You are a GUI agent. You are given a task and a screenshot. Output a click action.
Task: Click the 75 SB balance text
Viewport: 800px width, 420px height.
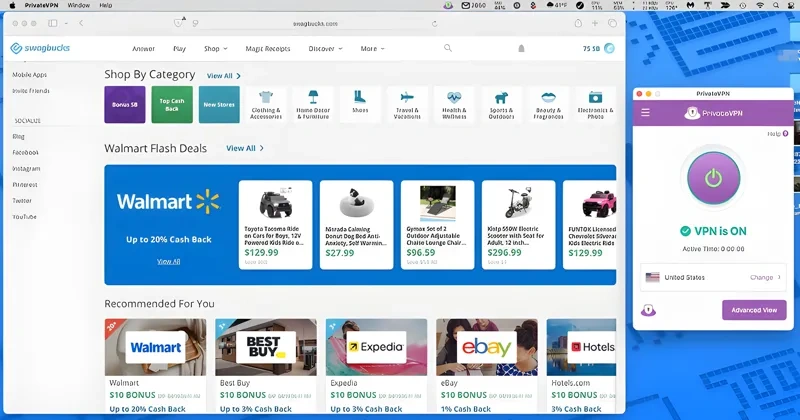click(591, 48)
